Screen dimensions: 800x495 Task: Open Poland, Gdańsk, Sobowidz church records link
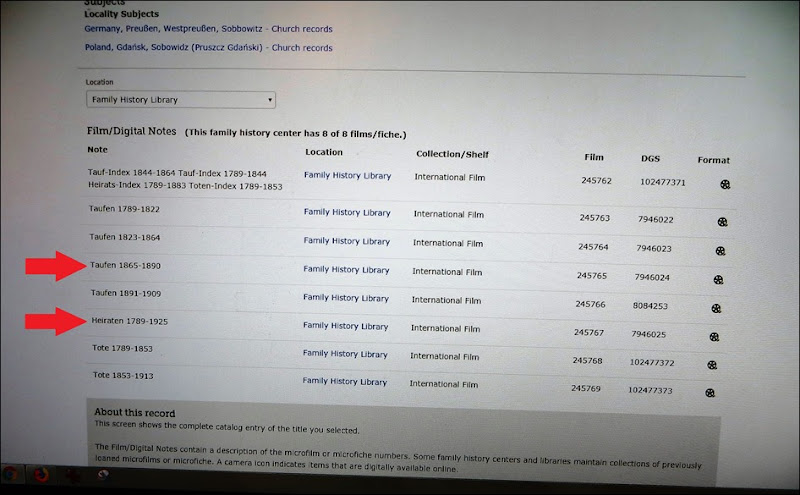[208, 47]
